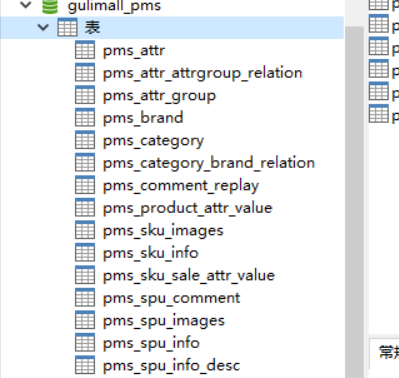Select pms_product_attr_value table name
Screen dimensions: 399x378
(x=188, y=208)
